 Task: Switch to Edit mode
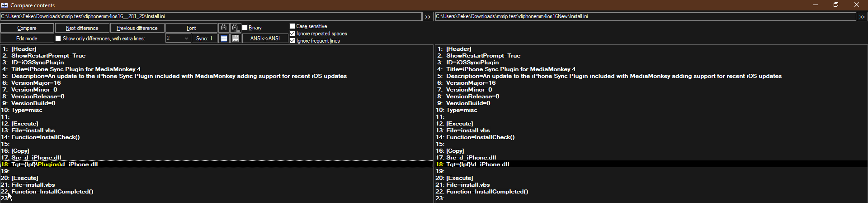(27, 39)
